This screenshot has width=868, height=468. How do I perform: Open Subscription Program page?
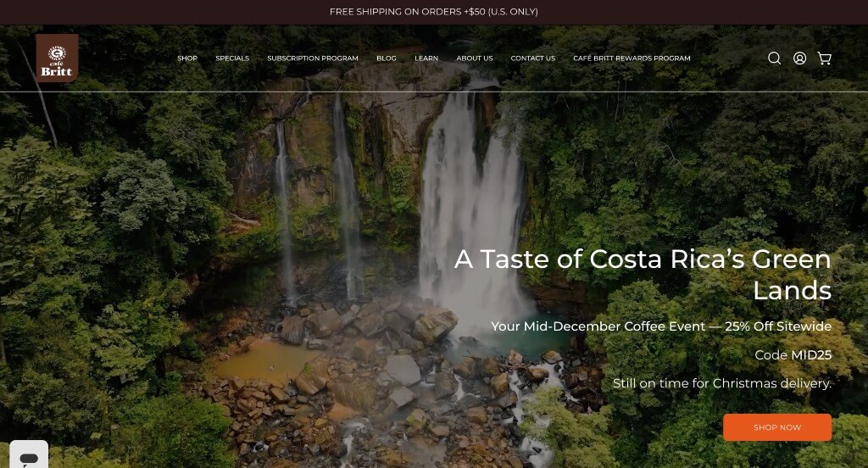click(x=312, y=58)
